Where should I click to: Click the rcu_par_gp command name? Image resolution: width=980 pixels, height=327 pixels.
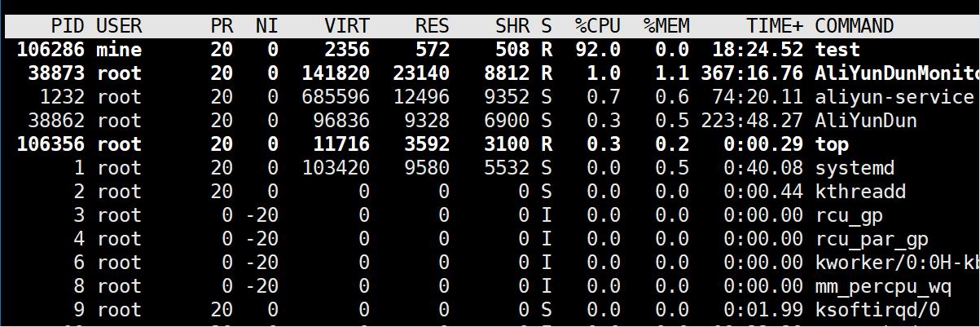(872, 240)
